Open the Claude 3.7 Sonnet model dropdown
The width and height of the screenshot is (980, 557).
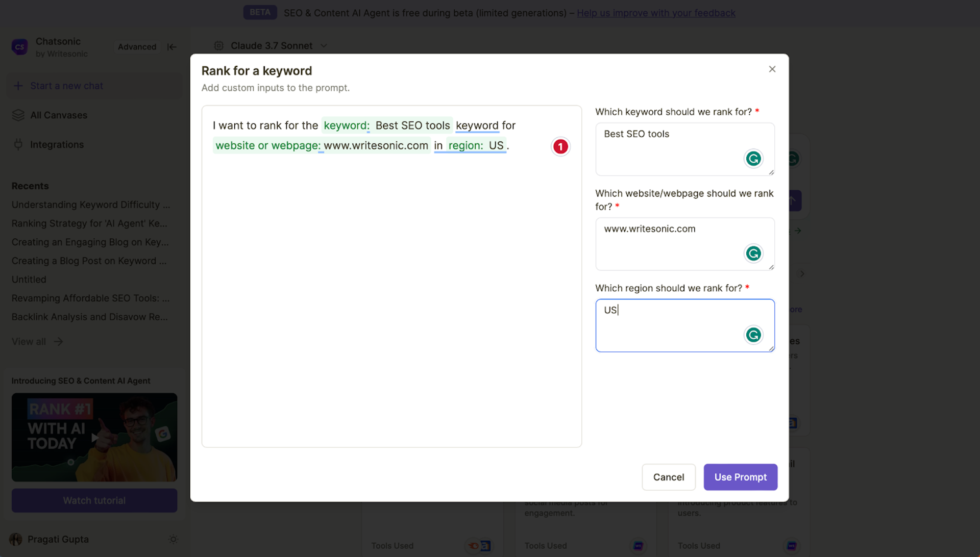click(272, 46)
